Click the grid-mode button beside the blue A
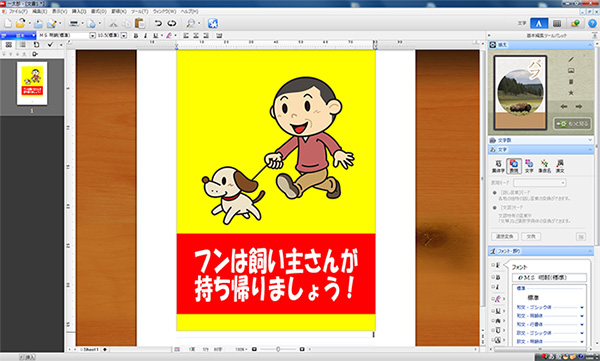The width and height of the screenshot is (600, 361). pos(557,23)
